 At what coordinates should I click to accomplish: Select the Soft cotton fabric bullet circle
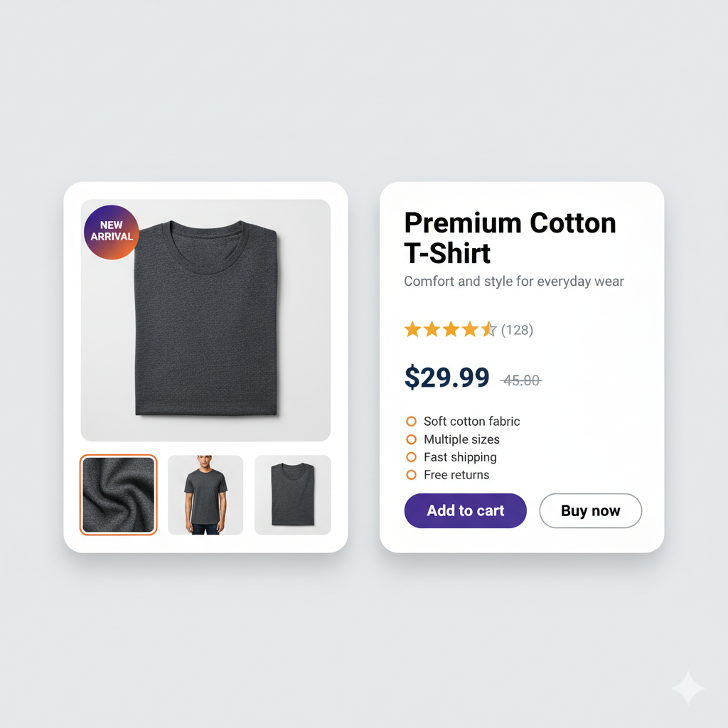point(411,422)
